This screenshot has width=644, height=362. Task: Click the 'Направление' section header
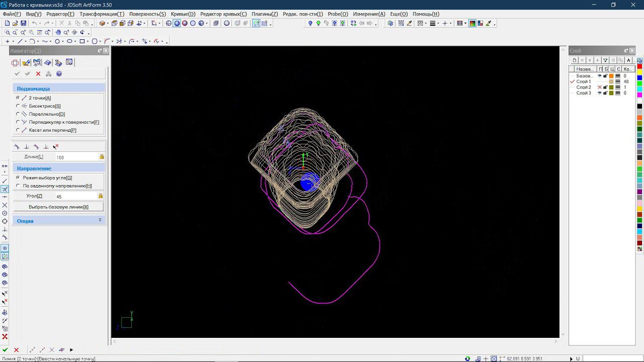coord(59,168)
